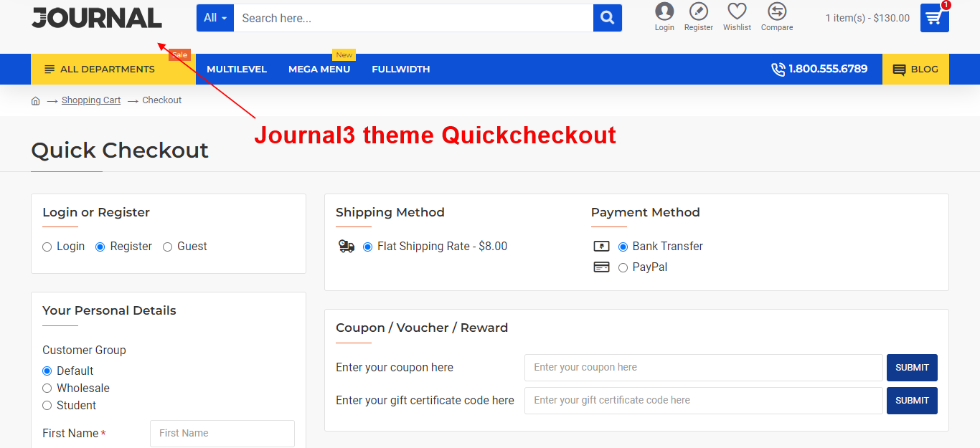
Task: Focus the First Name input field
Action: point(222,434)
